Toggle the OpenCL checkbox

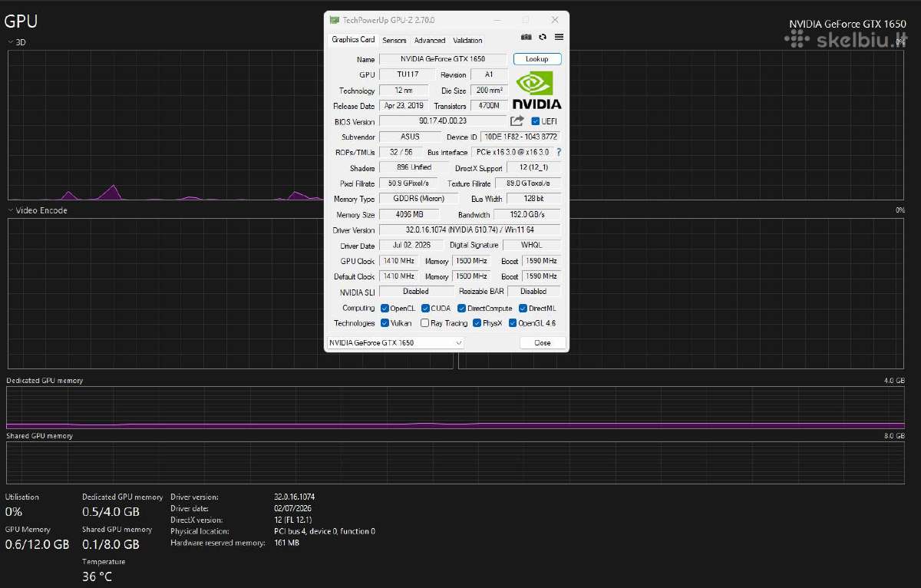(x=385, y=309)
